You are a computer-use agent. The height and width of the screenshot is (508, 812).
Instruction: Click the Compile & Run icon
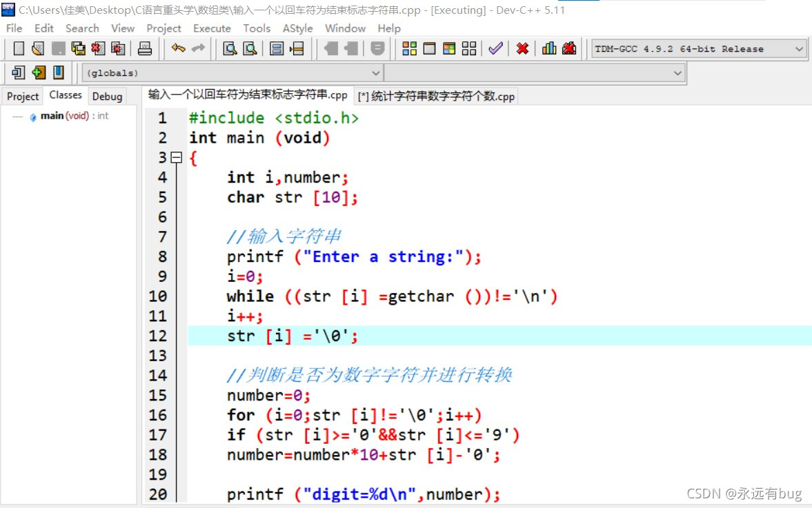pyautogui.click(x=449, y=49)
